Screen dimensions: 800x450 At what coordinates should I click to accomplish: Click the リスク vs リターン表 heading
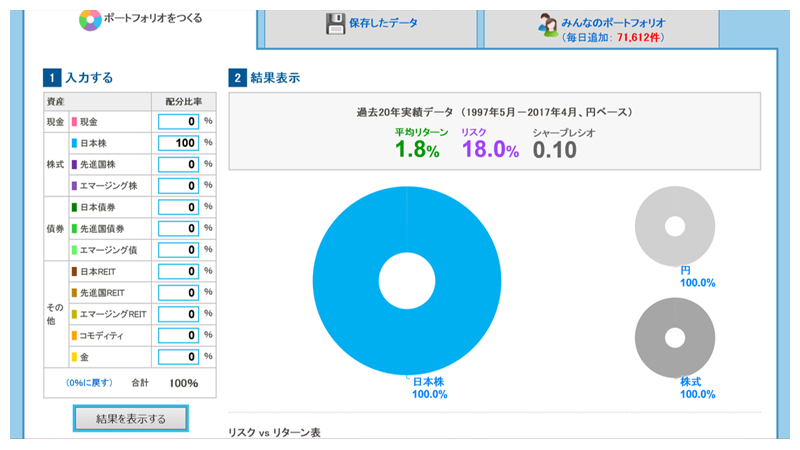point(274,433)
